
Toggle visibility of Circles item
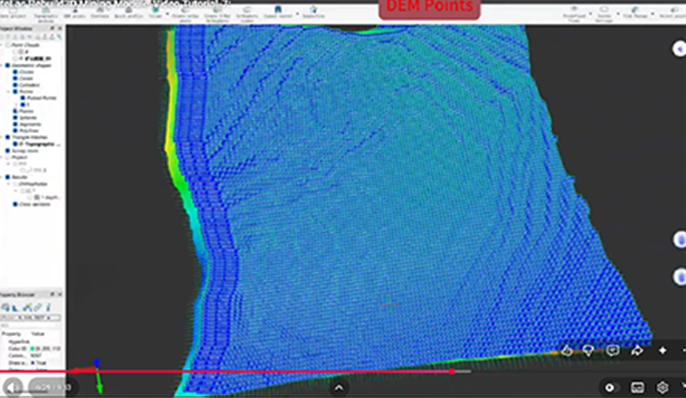tap(15, 72)
